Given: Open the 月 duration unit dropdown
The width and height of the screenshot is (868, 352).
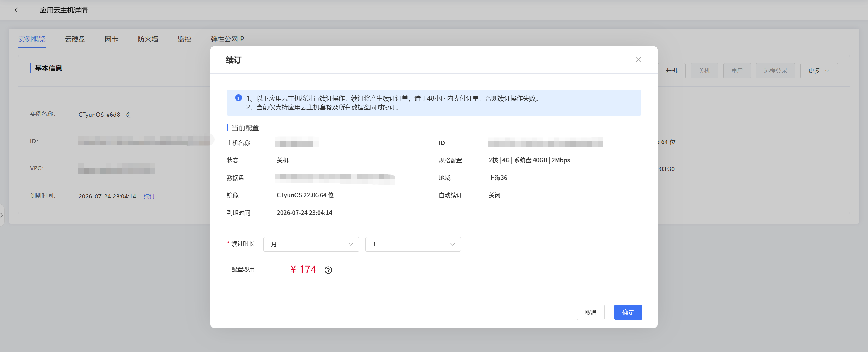Looking at the screenshot, I should click(311, 244).
